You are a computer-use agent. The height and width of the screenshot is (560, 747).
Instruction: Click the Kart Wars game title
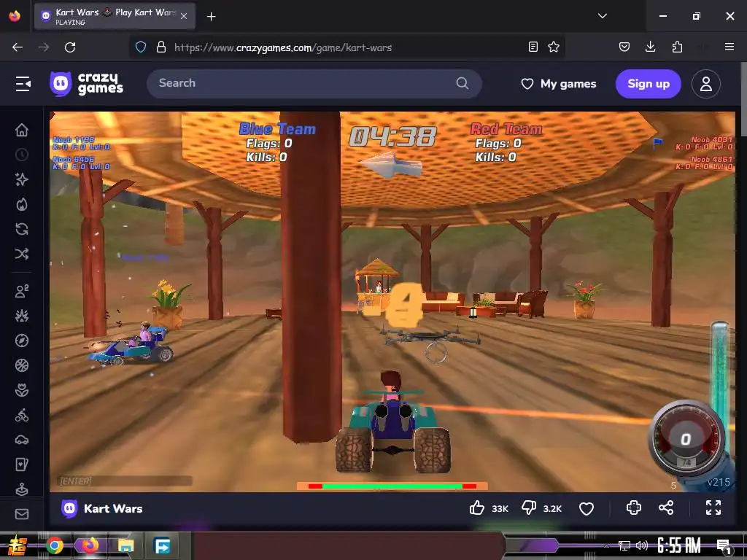coord(113,508)
